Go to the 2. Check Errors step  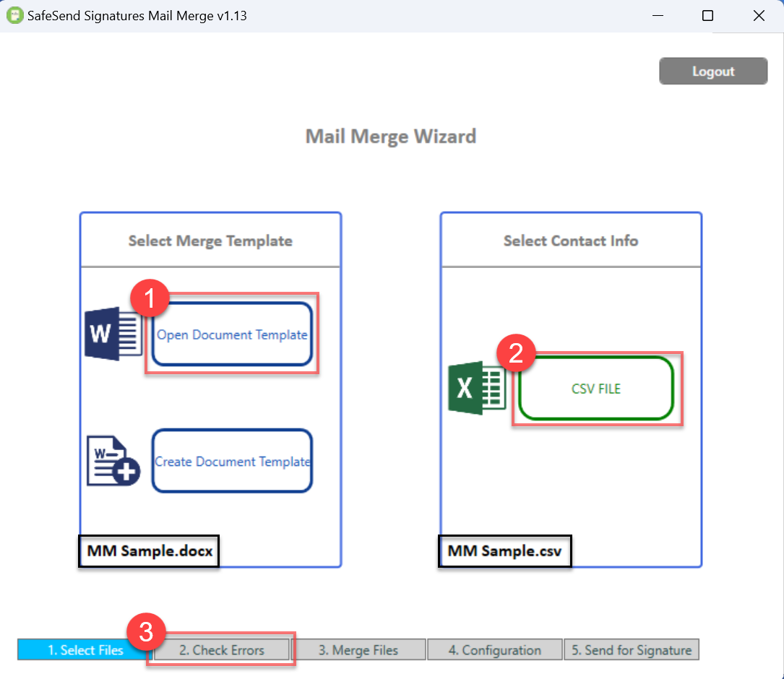click(222, 650)
